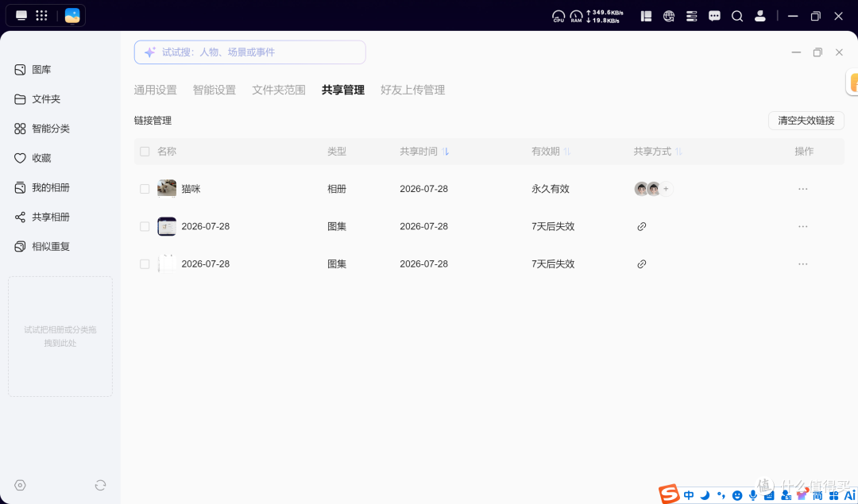The image size is (858, 504).
Task: Click the link icon of last row
Action: [642, 264]
